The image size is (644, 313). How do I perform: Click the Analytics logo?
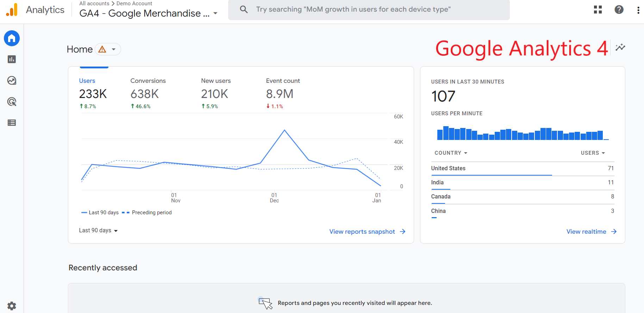pos(12,10)
